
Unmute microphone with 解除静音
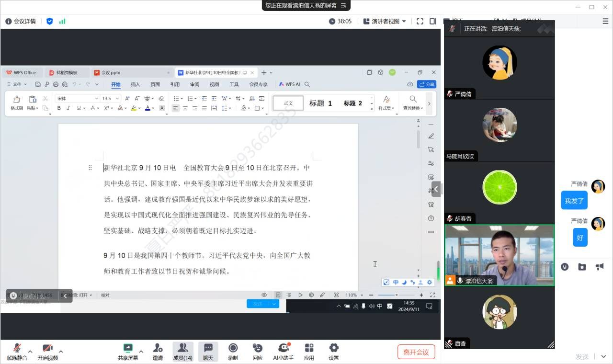point(17,348)
